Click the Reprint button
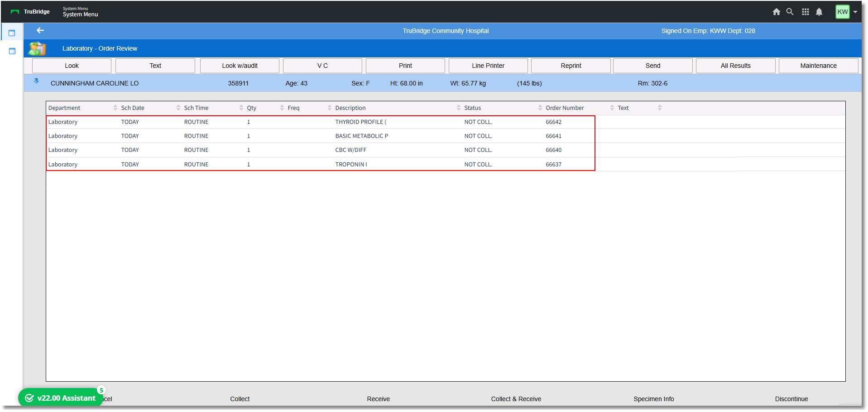Screen dimensions: 868x412 (x=571, y=66)
